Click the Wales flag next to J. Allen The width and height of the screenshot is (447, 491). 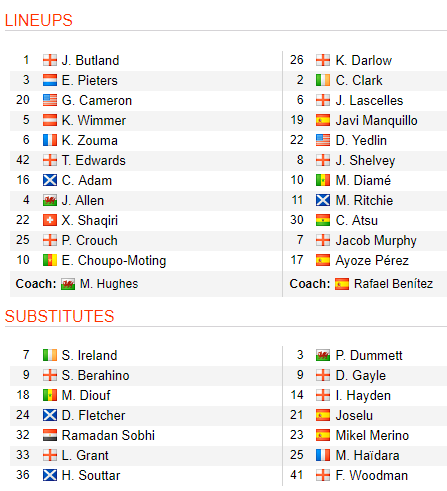[50, 200]
